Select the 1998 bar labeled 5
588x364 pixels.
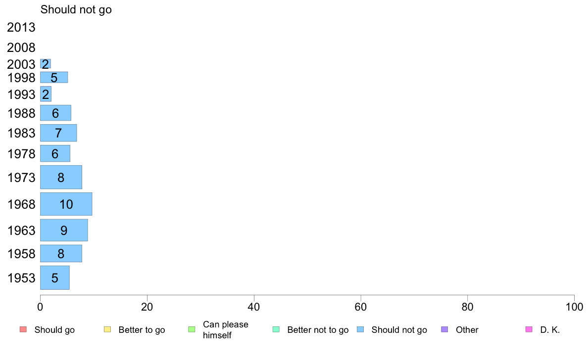[54, 78]
